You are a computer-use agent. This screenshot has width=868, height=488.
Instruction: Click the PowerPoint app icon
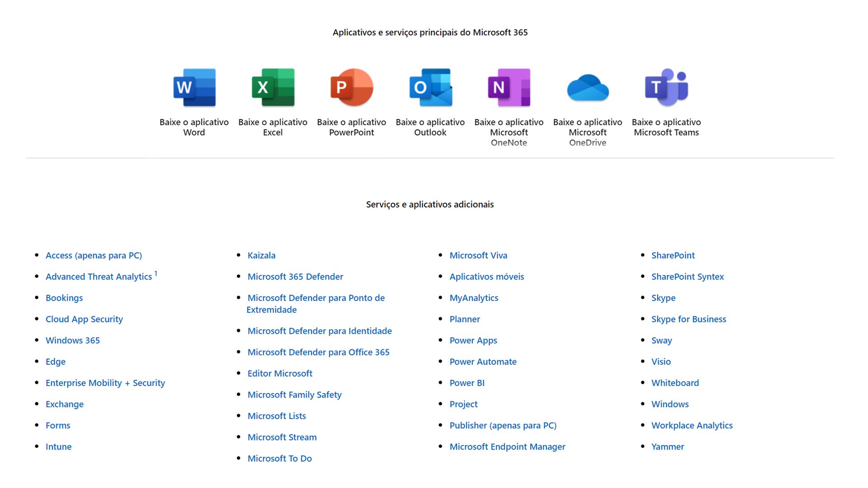tap(352, 88)
